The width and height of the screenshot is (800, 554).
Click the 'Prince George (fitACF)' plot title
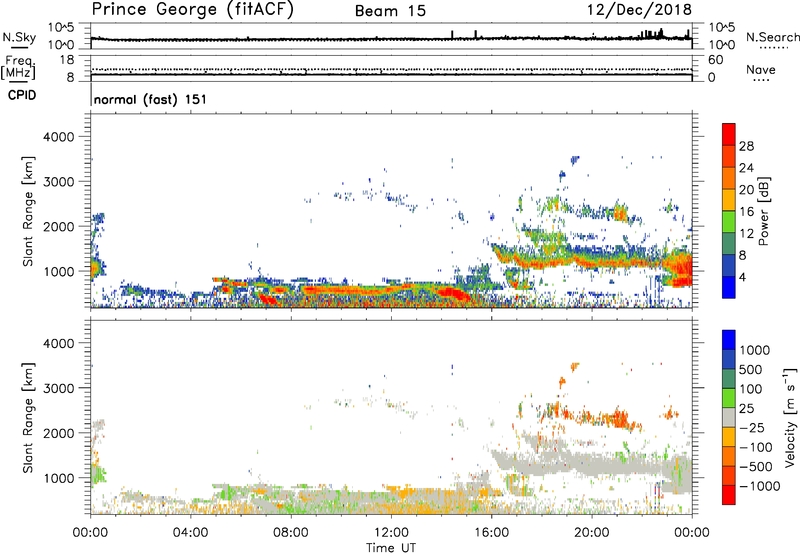click(193, 9)
